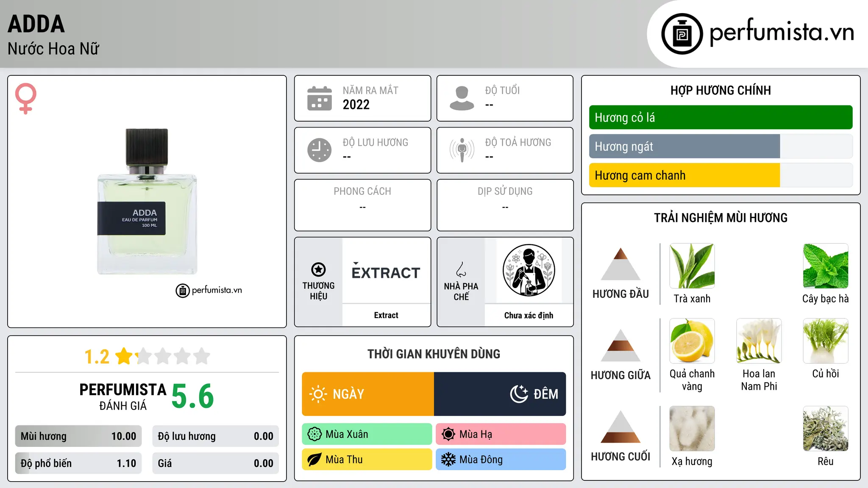The image size is (868, 488).
Task: Click the Hương ngát accord bar
Action: tap(721, 146)
